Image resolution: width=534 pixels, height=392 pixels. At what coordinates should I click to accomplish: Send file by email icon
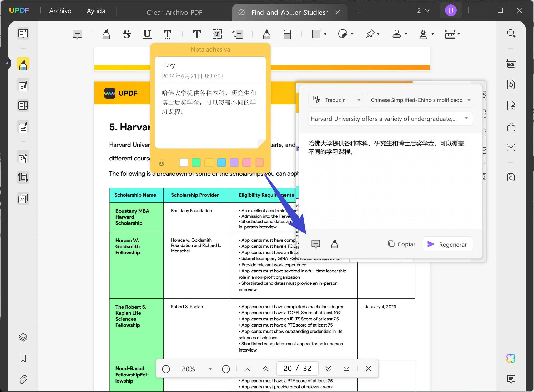point(511,147)
